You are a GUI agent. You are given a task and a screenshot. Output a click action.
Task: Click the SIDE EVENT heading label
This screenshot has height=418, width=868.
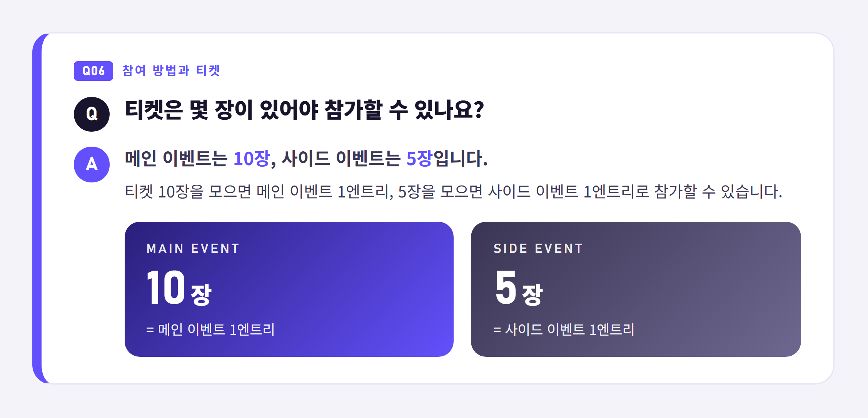[538, 249]
